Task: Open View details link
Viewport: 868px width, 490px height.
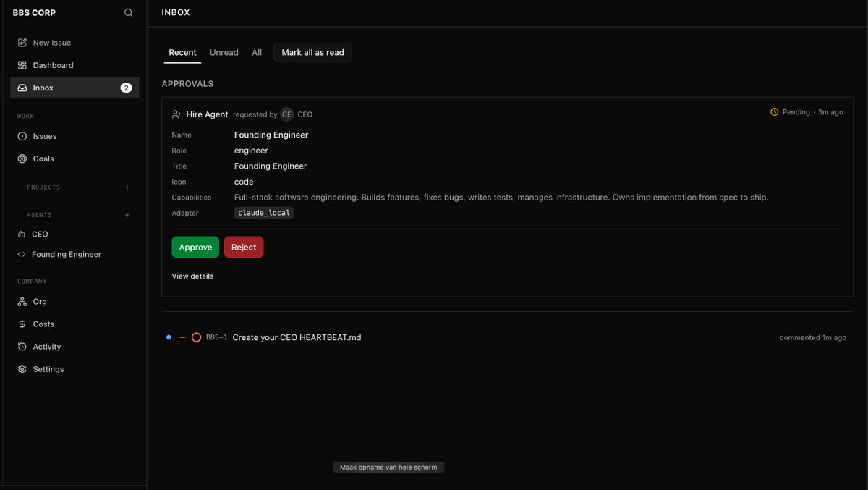Action: [192, 276]
